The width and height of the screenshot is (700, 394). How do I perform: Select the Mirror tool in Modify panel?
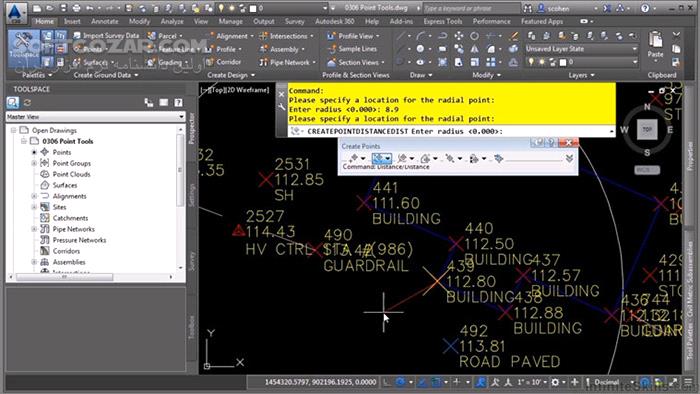(474, 49)
